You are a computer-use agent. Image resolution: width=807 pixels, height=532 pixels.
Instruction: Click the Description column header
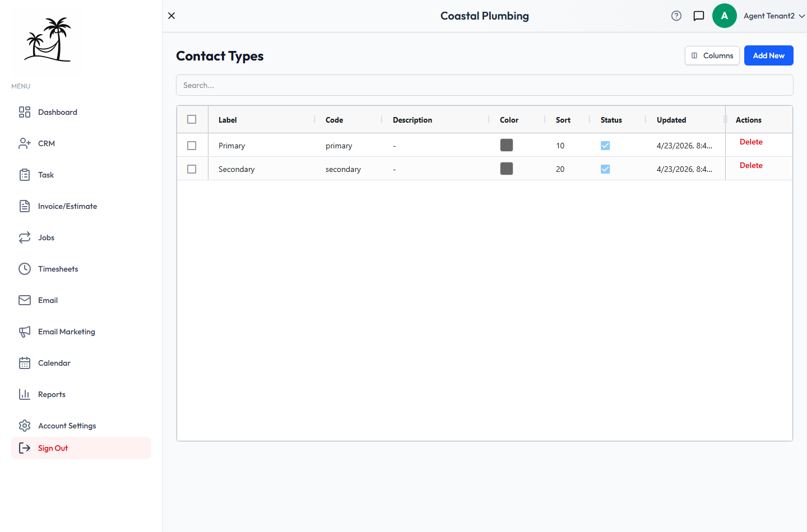coord(412,120)
